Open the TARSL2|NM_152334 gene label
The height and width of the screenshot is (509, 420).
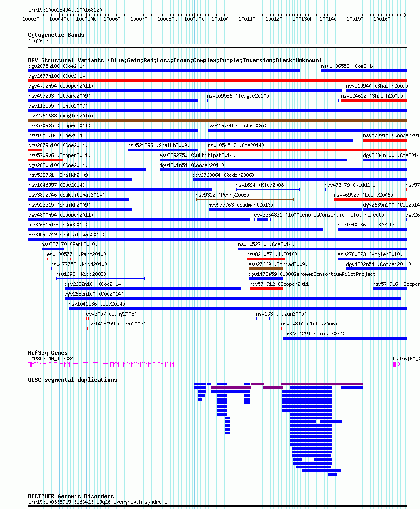[x=51, y=359]
